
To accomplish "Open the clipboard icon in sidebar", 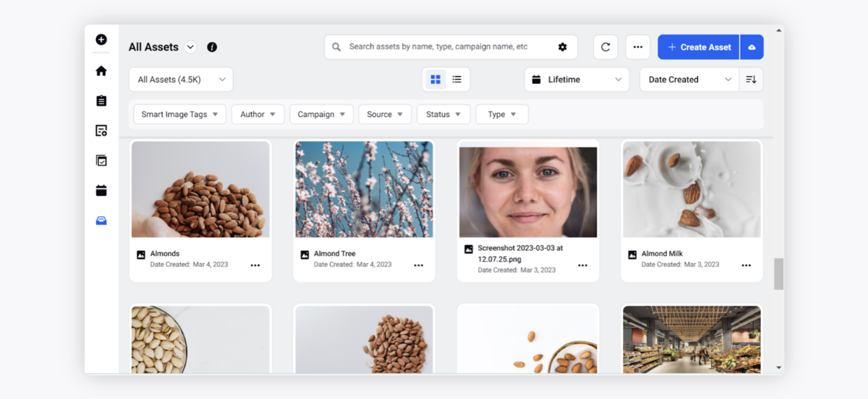I will [x=101, y=101].
